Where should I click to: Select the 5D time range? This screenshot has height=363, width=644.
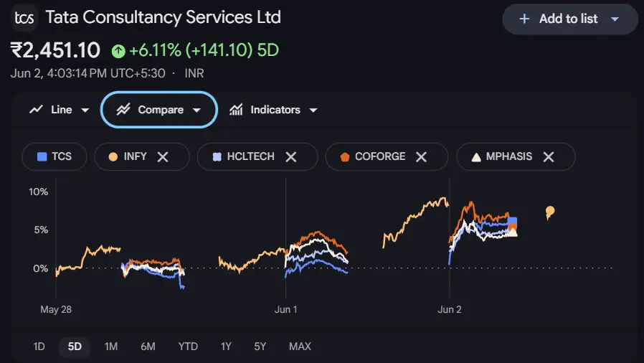coord(75,346)
